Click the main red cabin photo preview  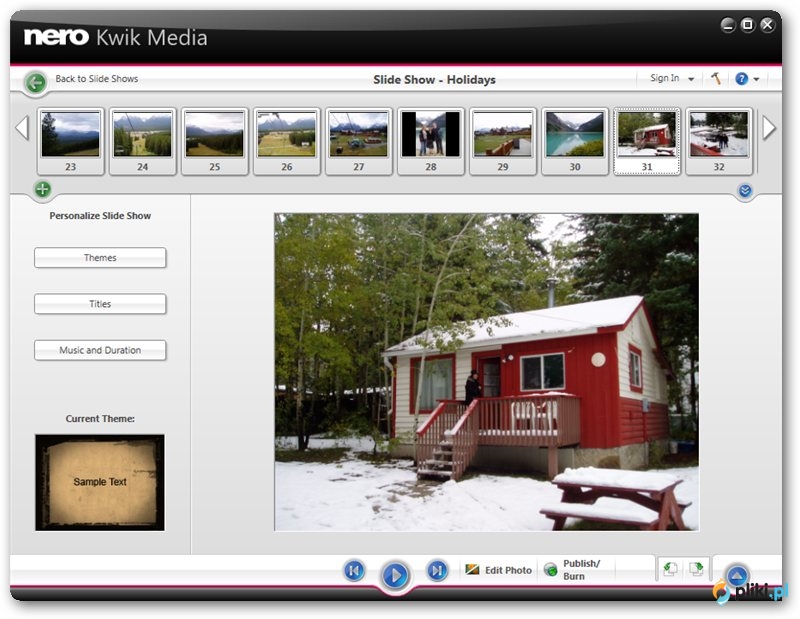[x=486, y=372]
